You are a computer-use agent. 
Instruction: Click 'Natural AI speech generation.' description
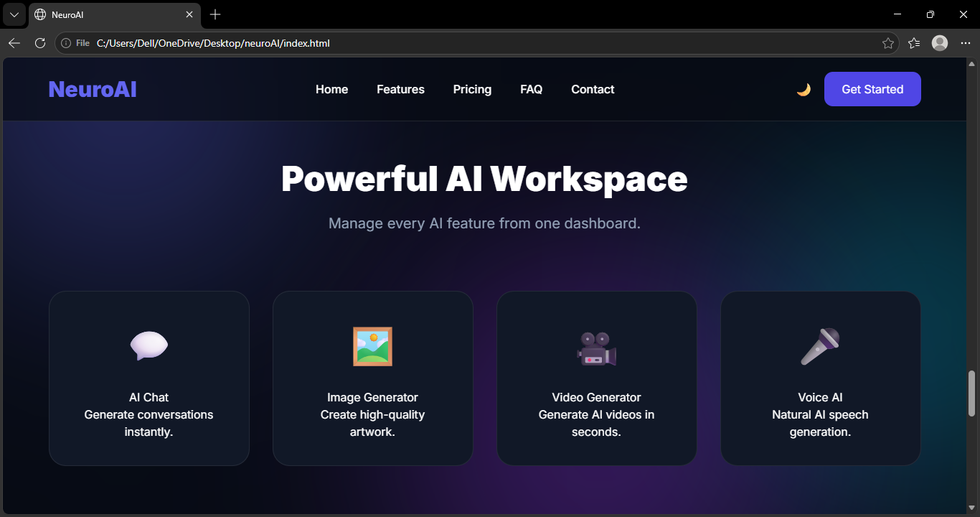820,424
